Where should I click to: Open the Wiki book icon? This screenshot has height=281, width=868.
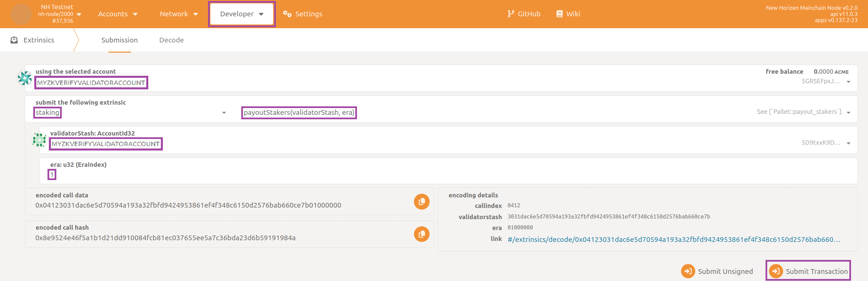point(559,14)
